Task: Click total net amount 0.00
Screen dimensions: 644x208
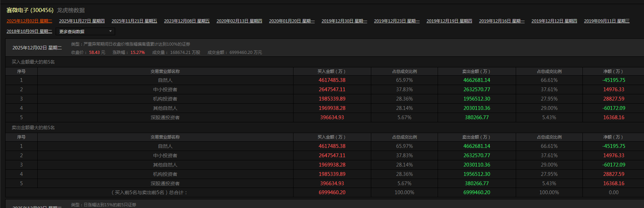Action: coord(614,192)
